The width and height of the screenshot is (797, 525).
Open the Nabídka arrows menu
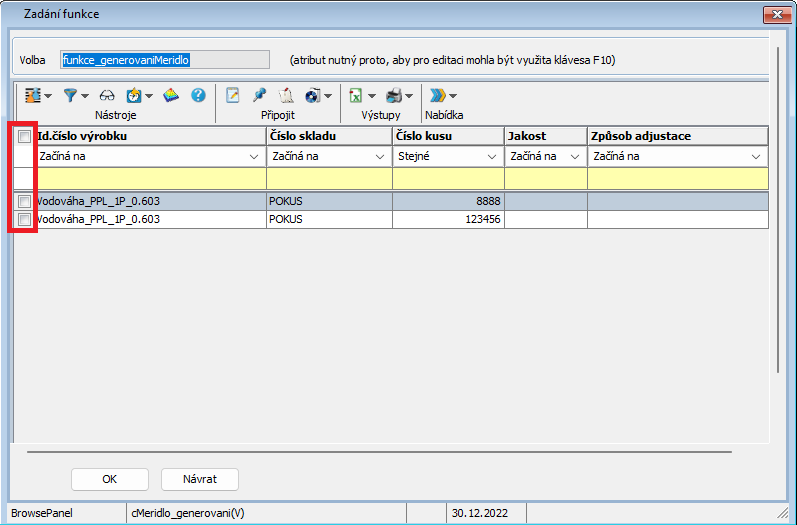[x=442, y=96]
